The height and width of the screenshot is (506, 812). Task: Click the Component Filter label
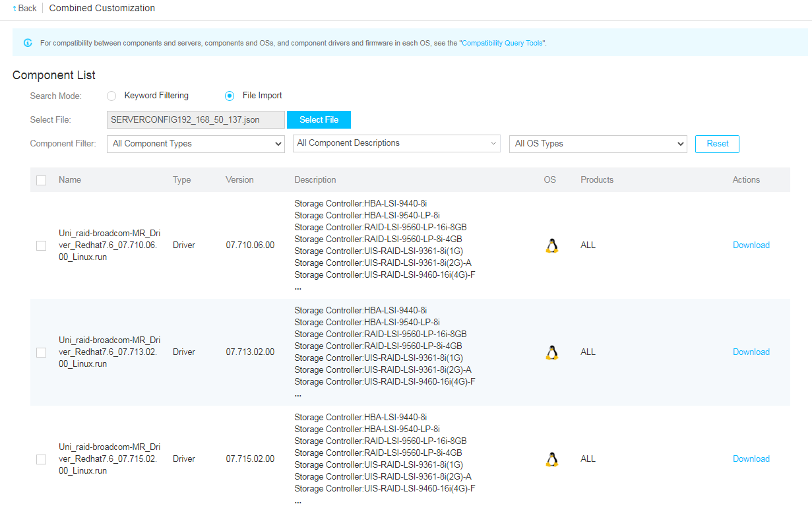63,144
